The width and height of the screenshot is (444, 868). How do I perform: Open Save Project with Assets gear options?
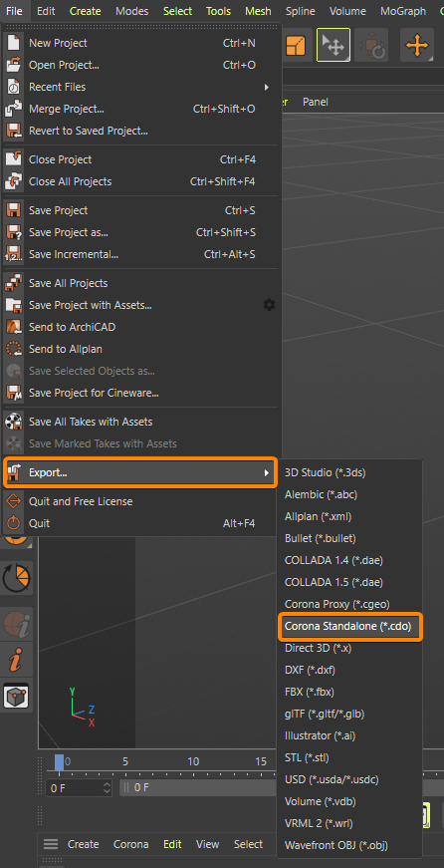click(269, 305)
